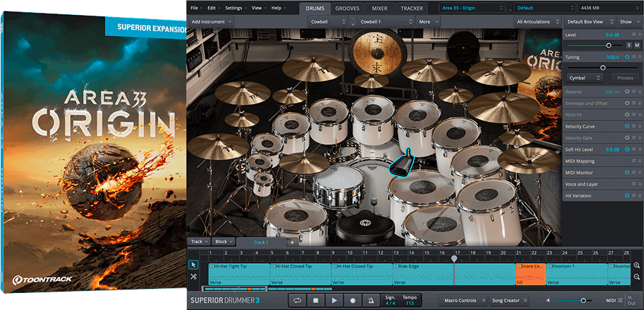This screenshot has width=644, height=310.
Task: Select the highlighted cowbell on the drum kit
Action: 402,163
